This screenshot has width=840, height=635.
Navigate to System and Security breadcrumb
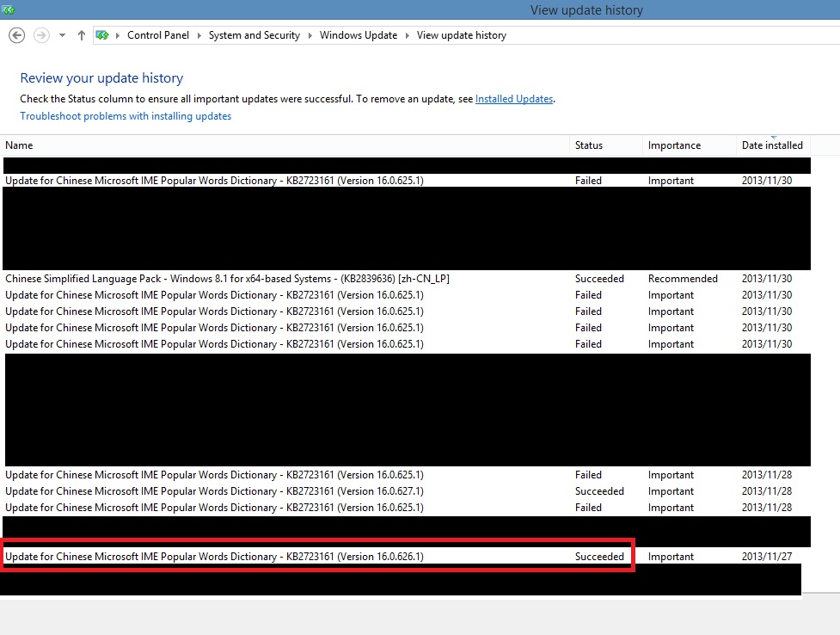[254, 35]
